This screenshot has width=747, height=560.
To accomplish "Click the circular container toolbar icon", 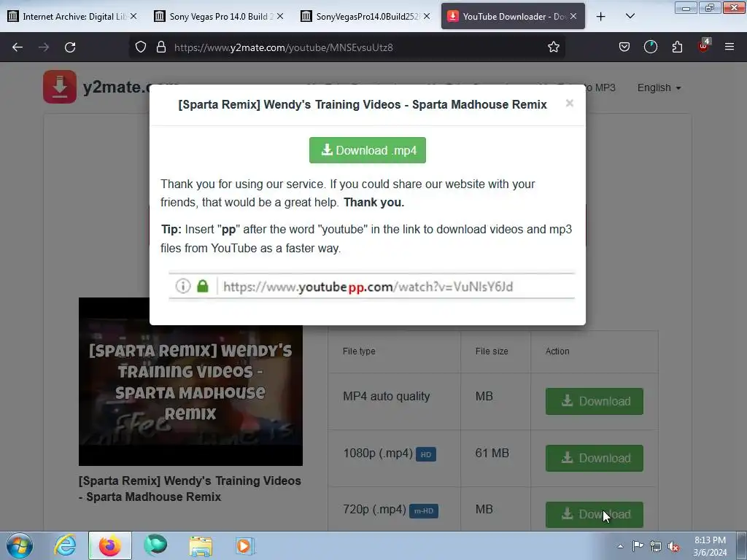I will click(x=650, y=47).
